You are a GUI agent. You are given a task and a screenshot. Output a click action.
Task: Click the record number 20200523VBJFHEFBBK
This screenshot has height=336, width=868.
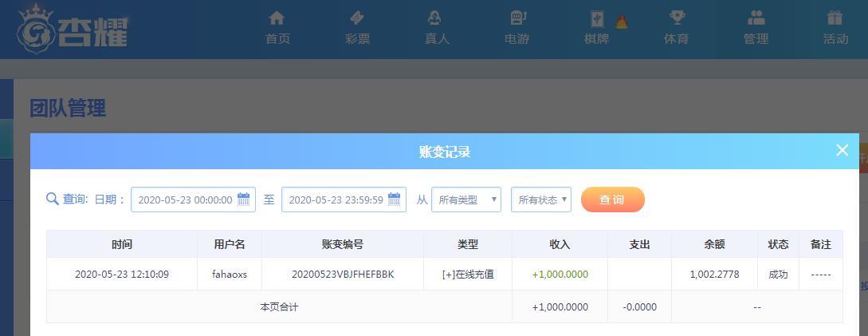[343, 274]
